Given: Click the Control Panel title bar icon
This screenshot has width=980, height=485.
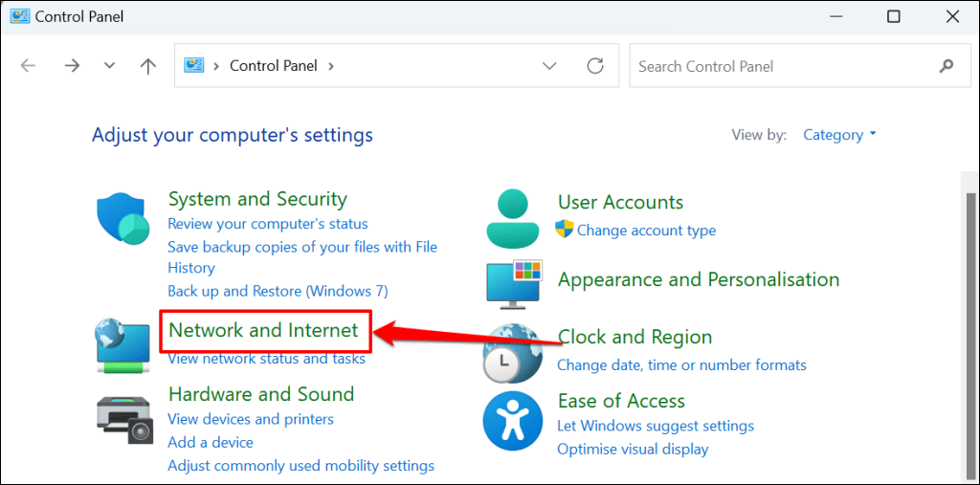Looking at the screenshot, I should click(20, 16).
